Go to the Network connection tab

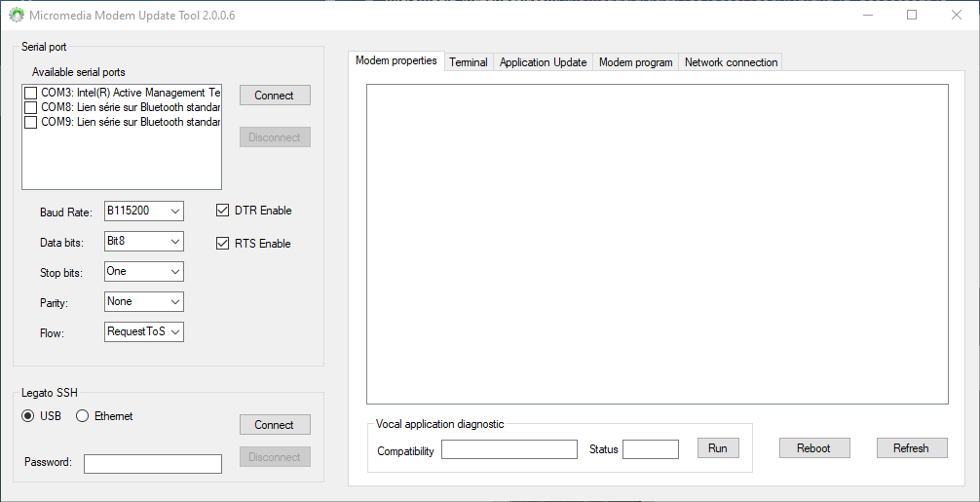coord(731,62)
